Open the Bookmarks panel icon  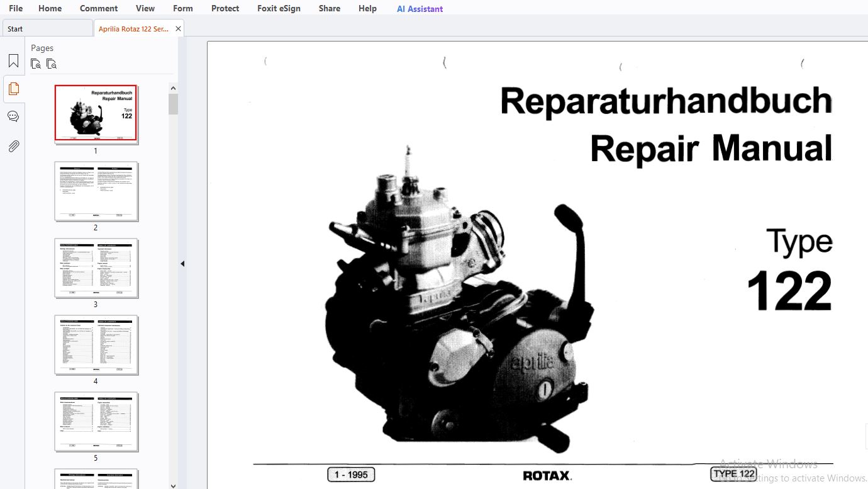(x=13, y=61)
